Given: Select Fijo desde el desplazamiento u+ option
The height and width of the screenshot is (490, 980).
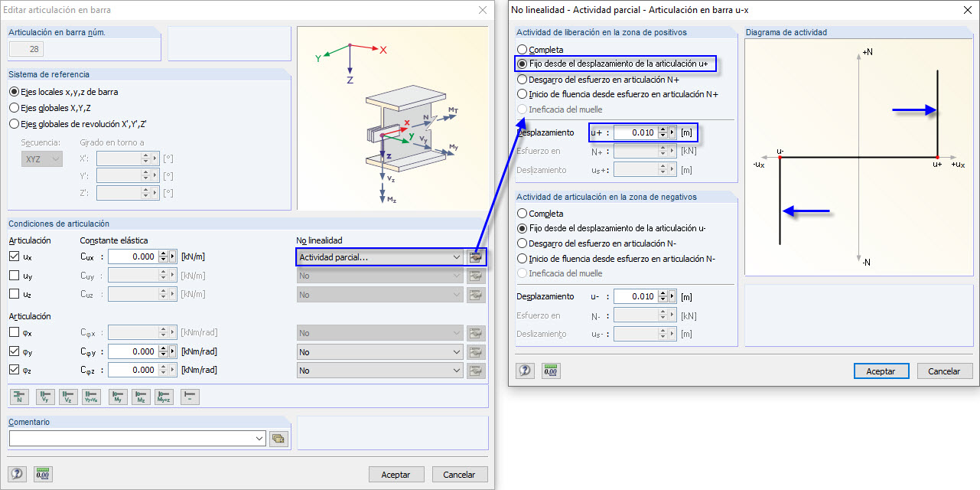Looking at the screenshot, I should click(613, 64).
